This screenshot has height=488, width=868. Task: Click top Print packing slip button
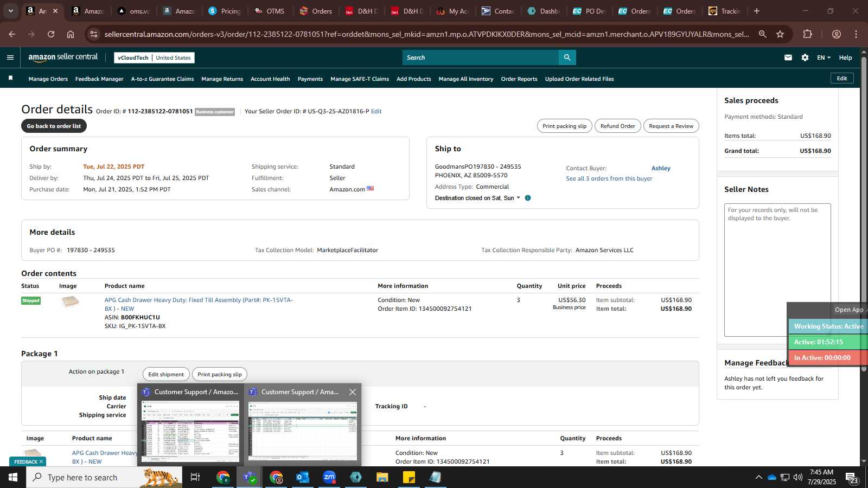click(565, 126)
